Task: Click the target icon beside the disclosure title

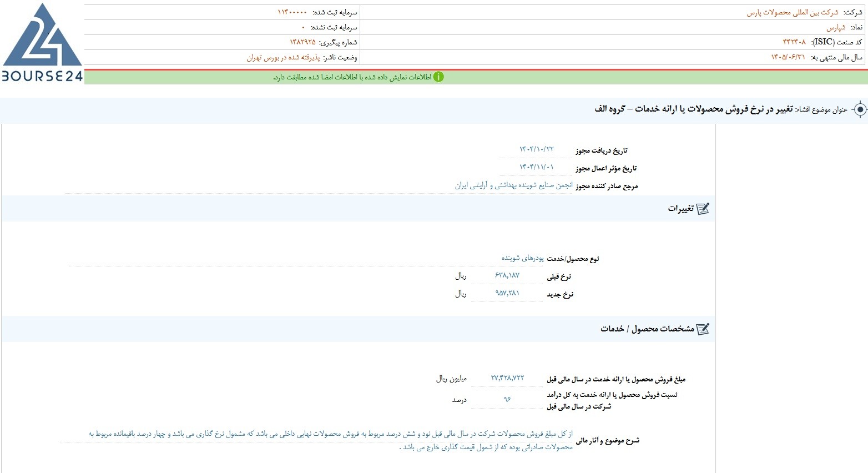Action: tap(860, 110)
